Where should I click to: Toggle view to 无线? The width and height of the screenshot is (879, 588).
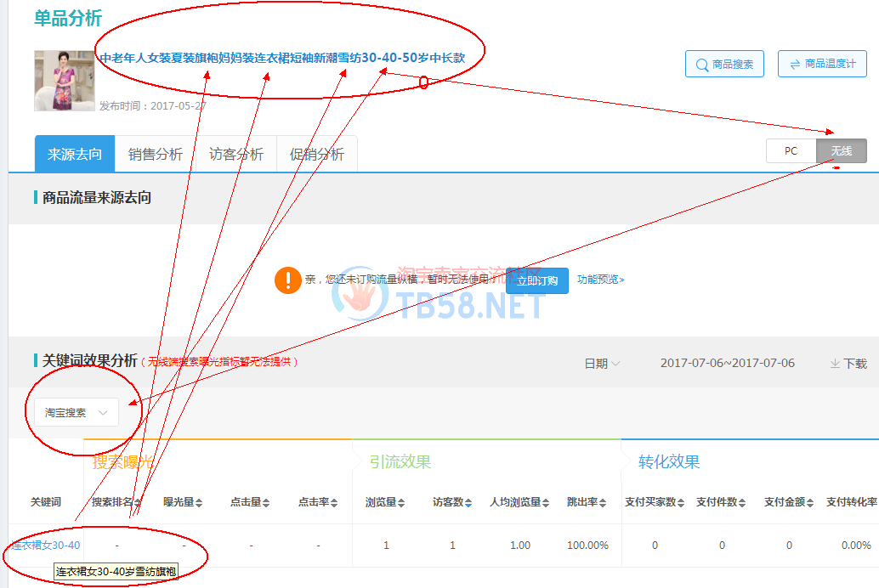point(841,151)
